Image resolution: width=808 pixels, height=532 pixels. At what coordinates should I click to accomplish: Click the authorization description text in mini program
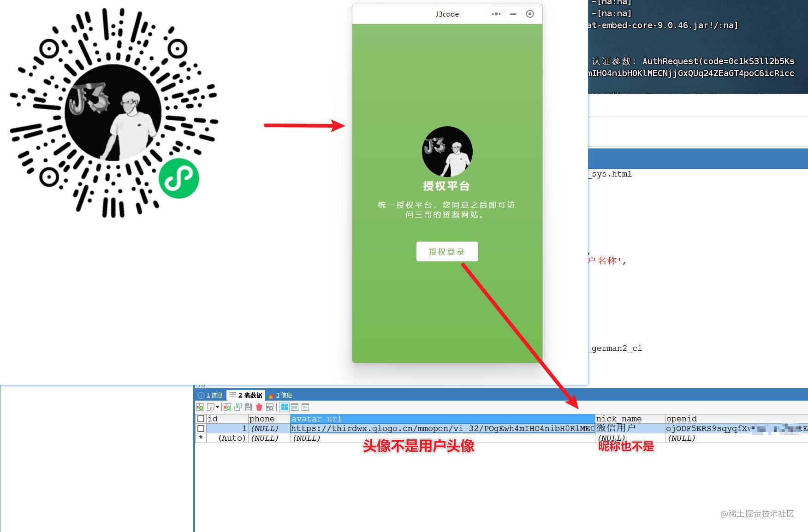pos(446,210)
